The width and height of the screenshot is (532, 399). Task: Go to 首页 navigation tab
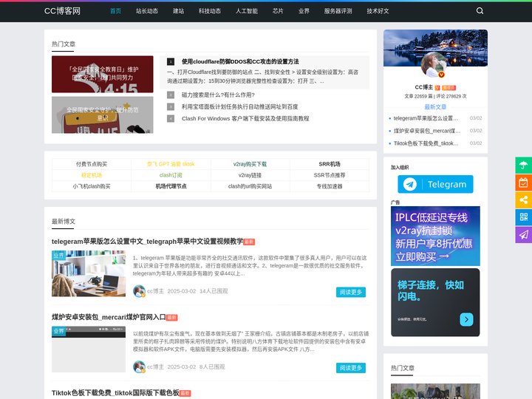tap(115, 11)
